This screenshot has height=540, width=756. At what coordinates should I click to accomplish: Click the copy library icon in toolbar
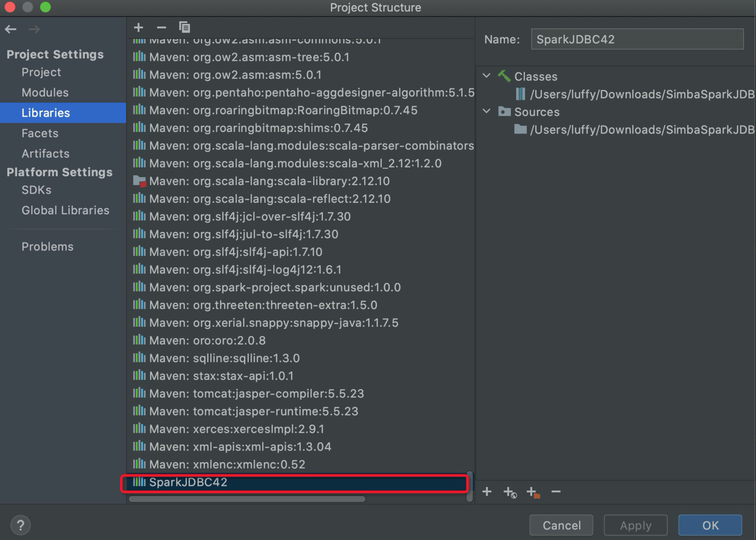coord(184,27)
